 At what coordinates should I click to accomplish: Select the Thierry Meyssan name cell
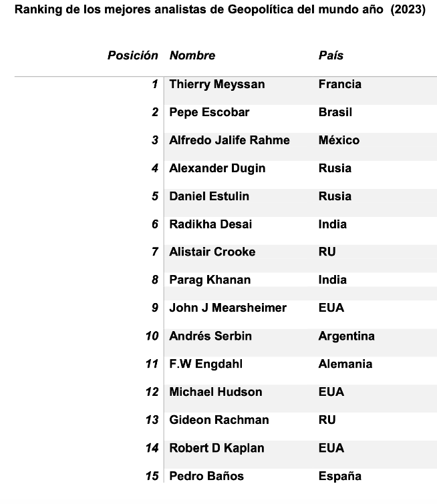point(216,84)
